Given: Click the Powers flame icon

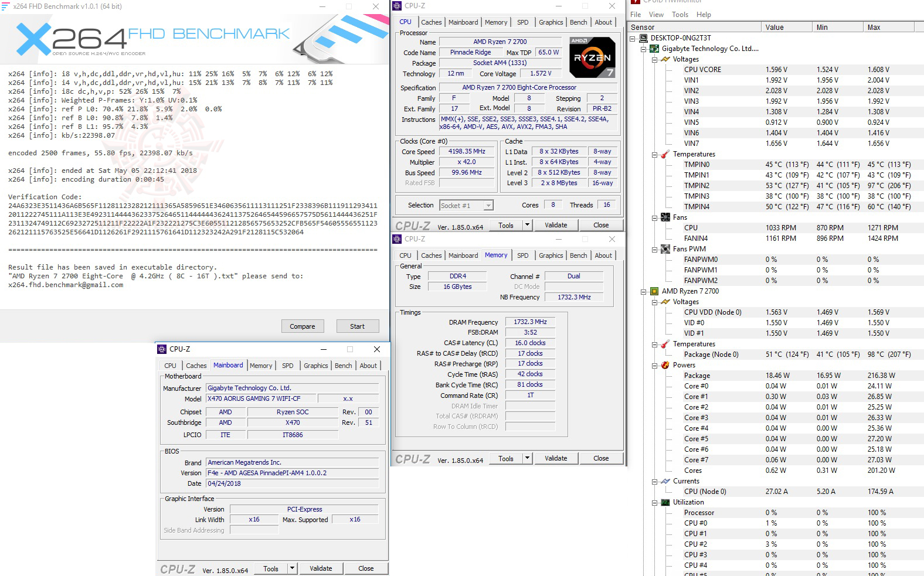Looking at the screenshot, I should 665,365.
